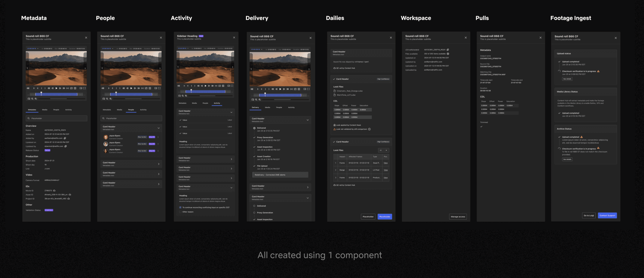Open the picture-in-picture icon in the People player
The image size is (644, 278).
point(155,88)
